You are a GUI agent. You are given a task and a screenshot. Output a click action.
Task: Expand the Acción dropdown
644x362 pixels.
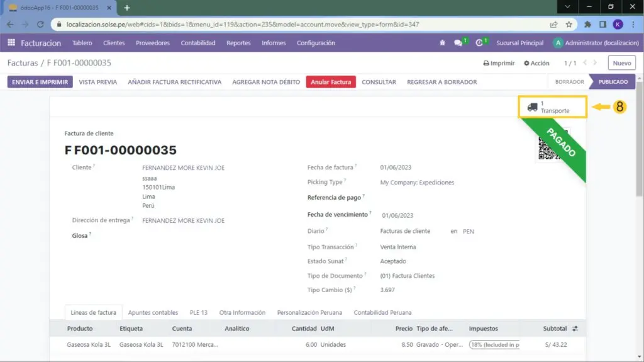coord(536,63)
